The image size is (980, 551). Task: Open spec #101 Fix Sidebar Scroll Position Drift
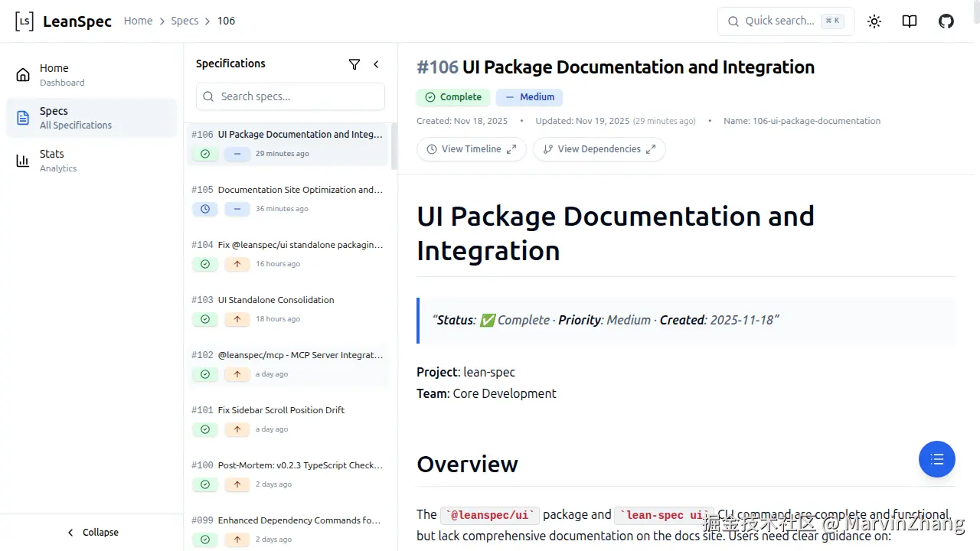pos(281,410)
